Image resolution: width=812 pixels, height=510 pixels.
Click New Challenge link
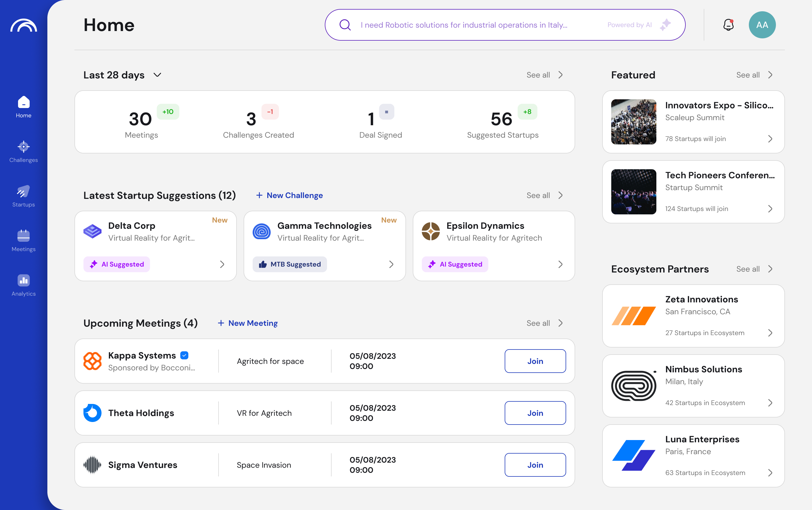tap(290, 195)
